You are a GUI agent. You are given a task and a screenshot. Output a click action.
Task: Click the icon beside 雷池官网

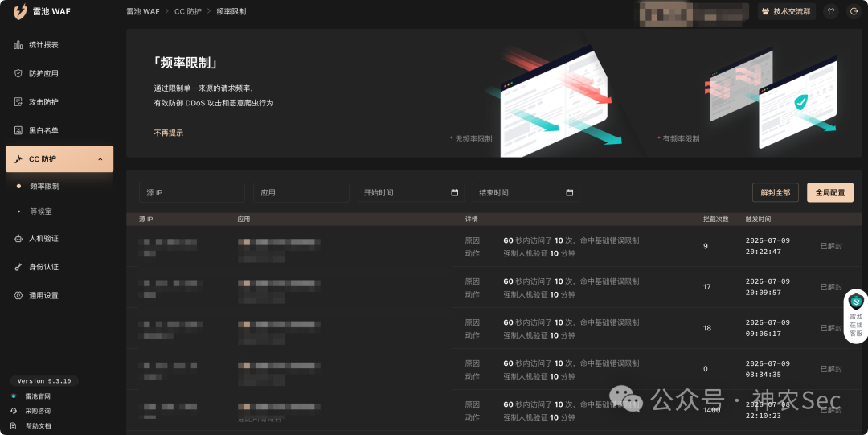(14, 396)
